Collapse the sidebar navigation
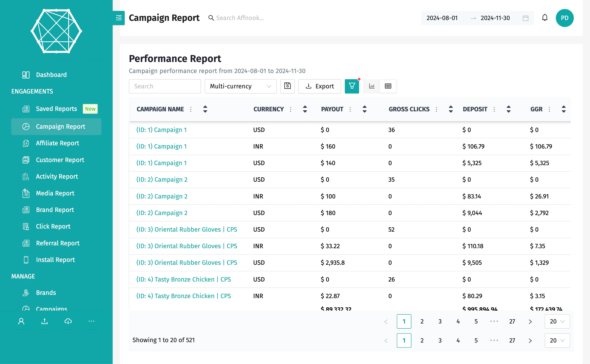Viewport: 590px width, 364px height. 119,18
